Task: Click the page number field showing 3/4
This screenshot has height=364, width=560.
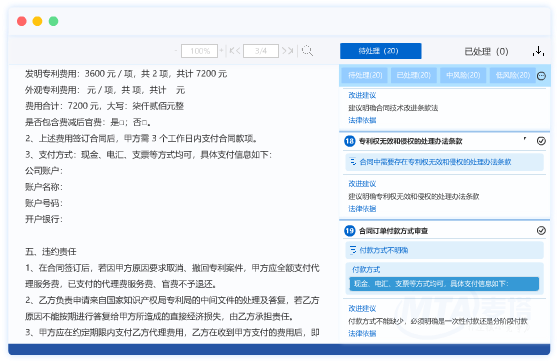Action: click(261, 51)
